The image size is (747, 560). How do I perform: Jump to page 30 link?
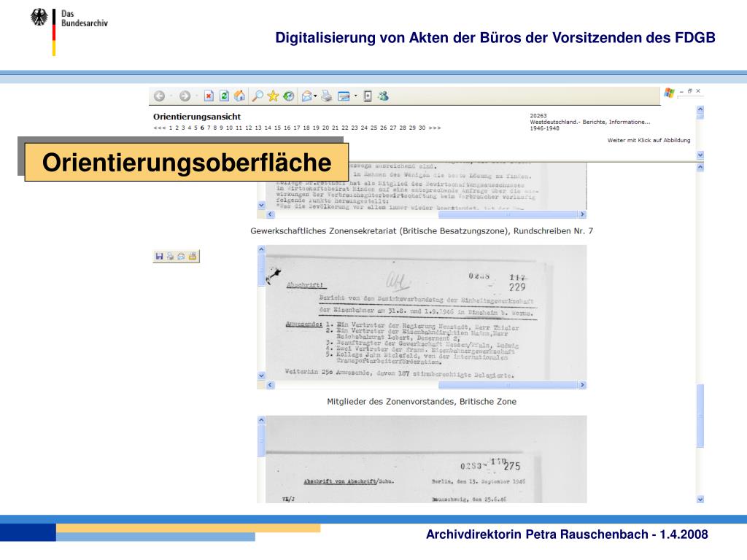pyautogui.click(x=422, y=128)
